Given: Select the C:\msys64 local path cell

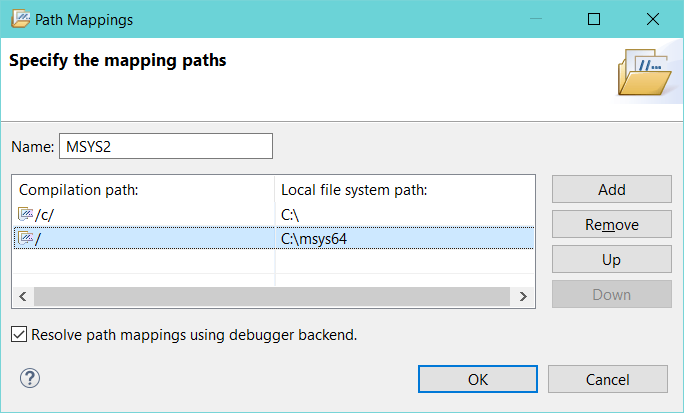Looking at the screenshot, I should click(405, 239).
